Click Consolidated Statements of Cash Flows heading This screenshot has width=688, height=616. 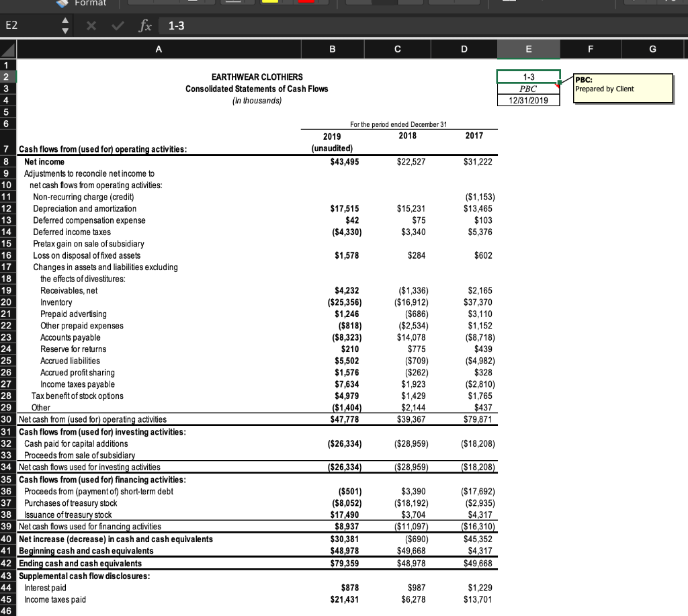[x=257, y=89]
